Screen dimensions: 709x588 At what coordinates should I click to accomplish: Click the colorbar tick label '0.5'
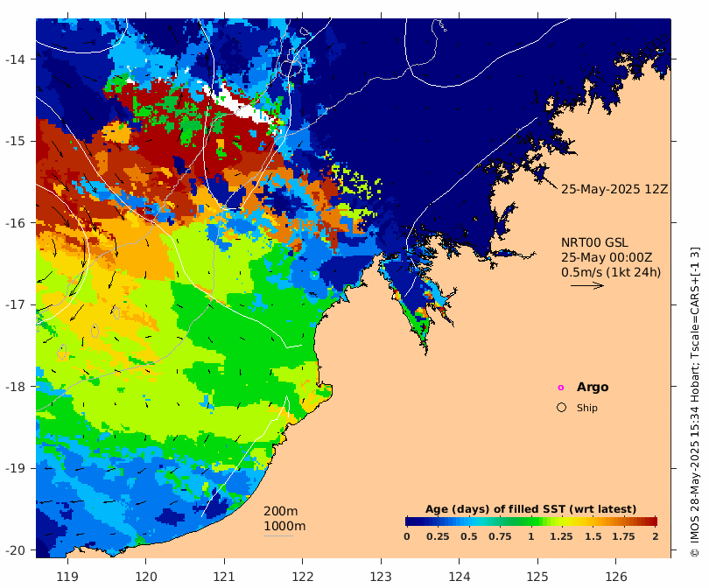(469, 536)
